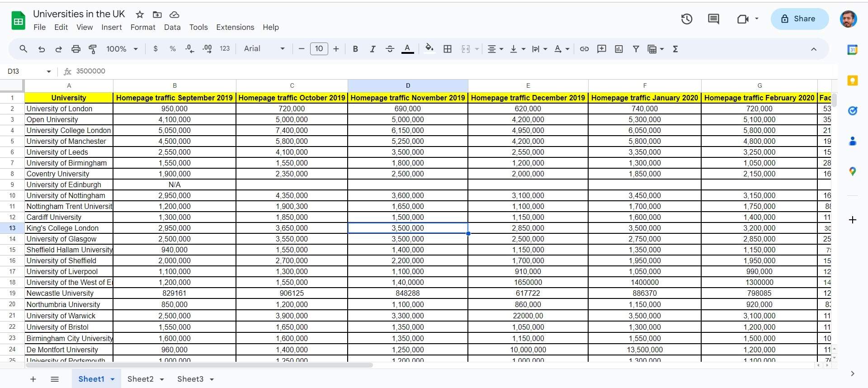Print the spreadsheet
Image resolution: width=868 pixels, height=388 pixels.
pos(76,49)
